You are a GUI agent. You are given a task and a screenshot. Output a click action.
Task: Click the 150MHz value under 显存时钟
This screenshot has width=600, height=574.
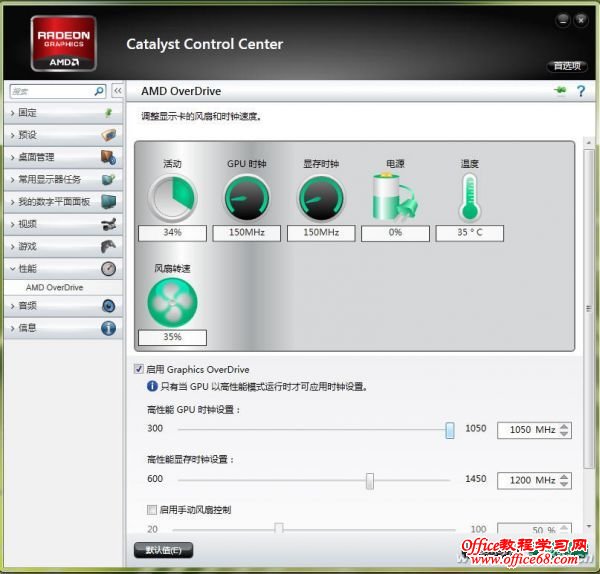[321, 233]
